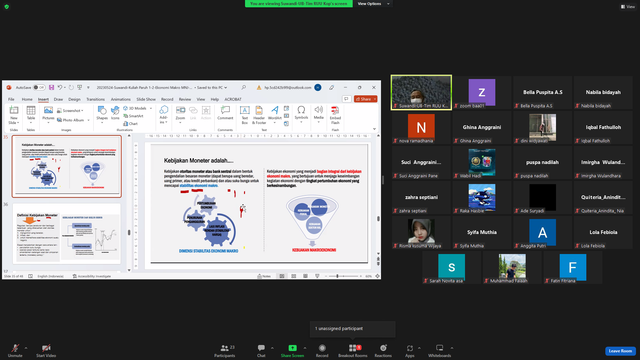Select slide 36 thumbnail Definisi Kebijakan Moneter
The height and width of the screenshot is (360, 640).
[67, 234]
